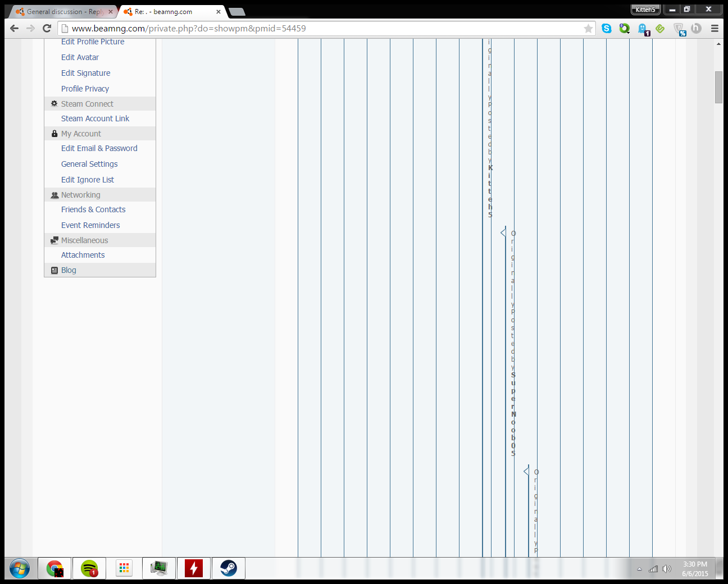Open a new browser tab
Image resolution: width=728 pixels, height=584 pixels.
pos(237,12)
